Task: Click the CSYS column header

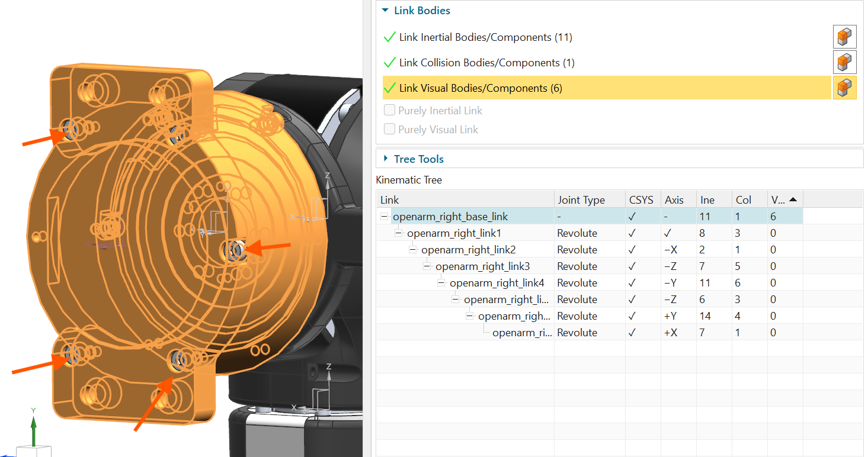Action: 643,199
